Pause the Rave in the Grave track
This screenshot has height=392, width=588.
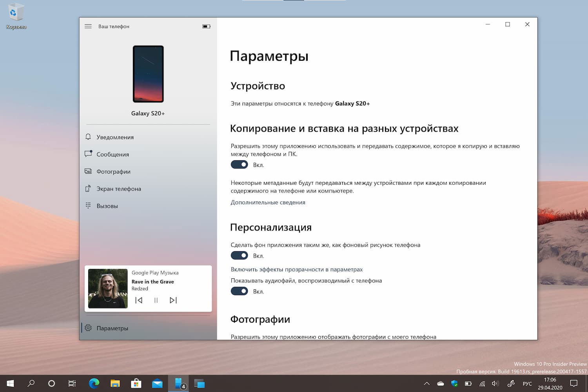tap(156, 300)
